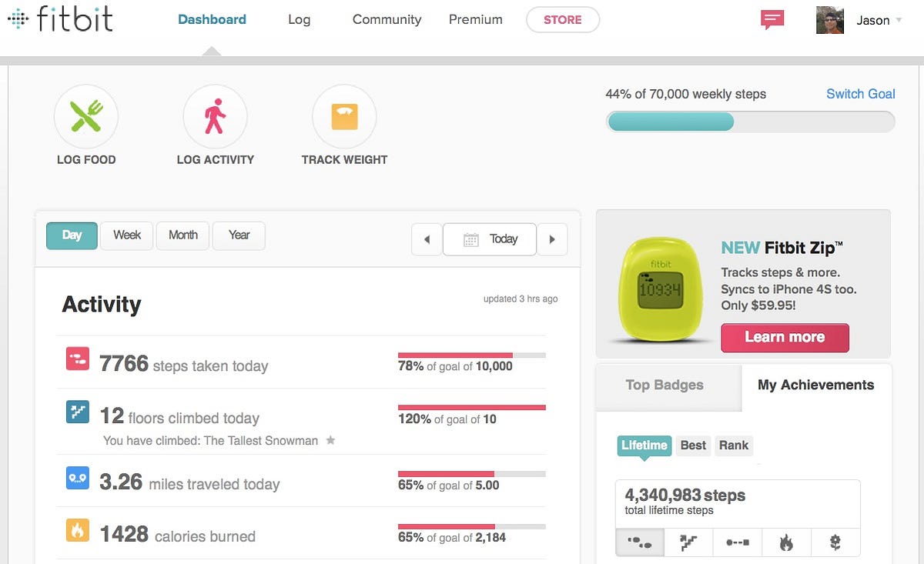Click the 'Activity' section heading

pos(102,304)
